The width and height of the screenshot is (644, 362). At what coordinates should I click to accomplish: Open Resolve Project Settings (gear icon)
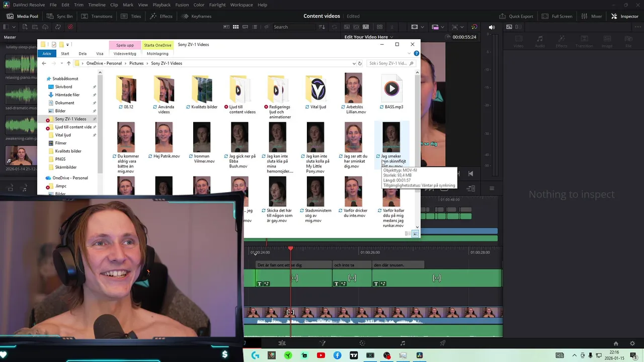pos(632,343)
